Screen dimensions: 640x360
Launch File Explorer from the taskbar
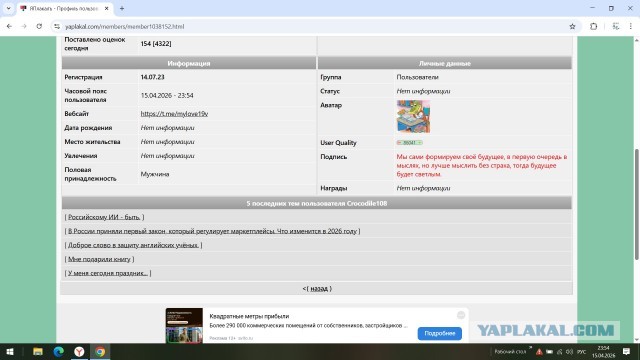tap(38, 351)
